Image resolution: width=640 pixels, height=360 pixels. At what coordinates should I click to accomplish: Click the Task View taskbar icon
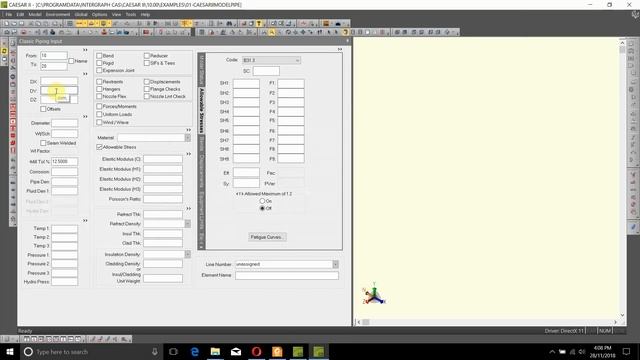(x=173, y=351)
